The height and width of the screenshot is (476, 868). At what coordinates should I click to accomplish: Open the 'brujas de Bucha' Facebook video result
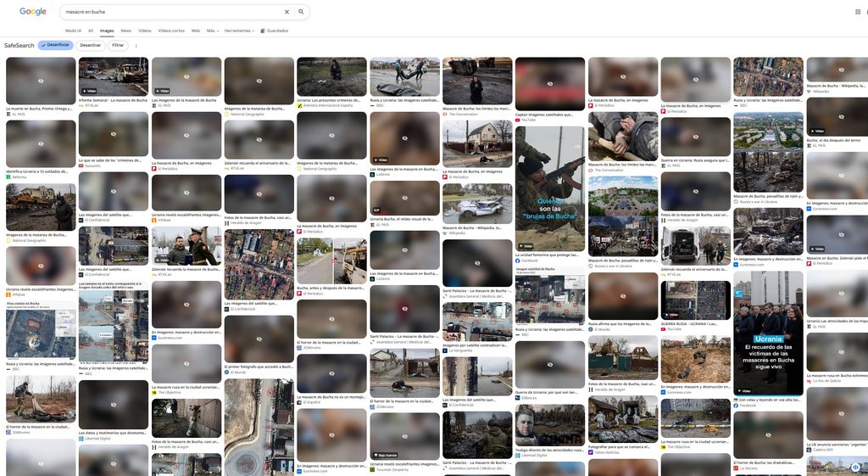click(549, 188)
